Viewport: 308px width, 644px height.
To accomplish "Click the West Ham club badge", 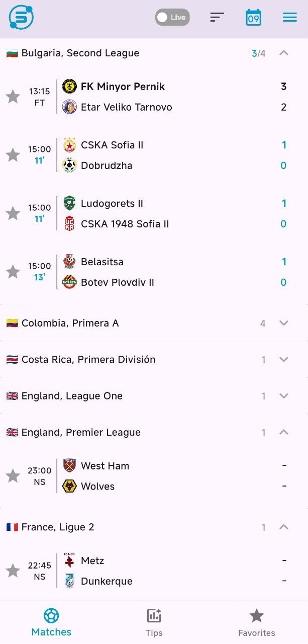I will tap(69, 466).
